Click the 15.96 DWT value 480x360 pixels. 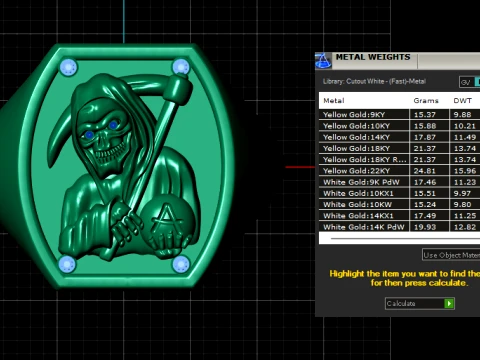tap(465, 171)
